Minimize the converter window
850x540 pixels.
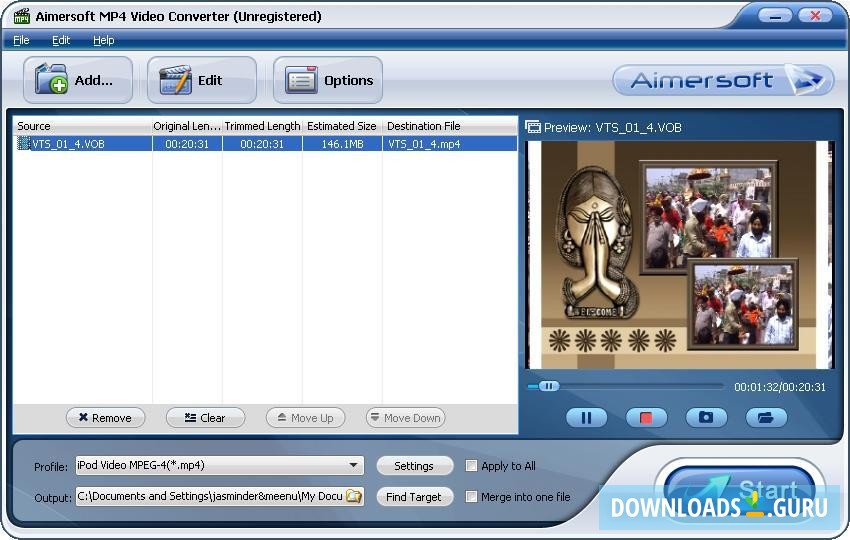tap(775, 16)
